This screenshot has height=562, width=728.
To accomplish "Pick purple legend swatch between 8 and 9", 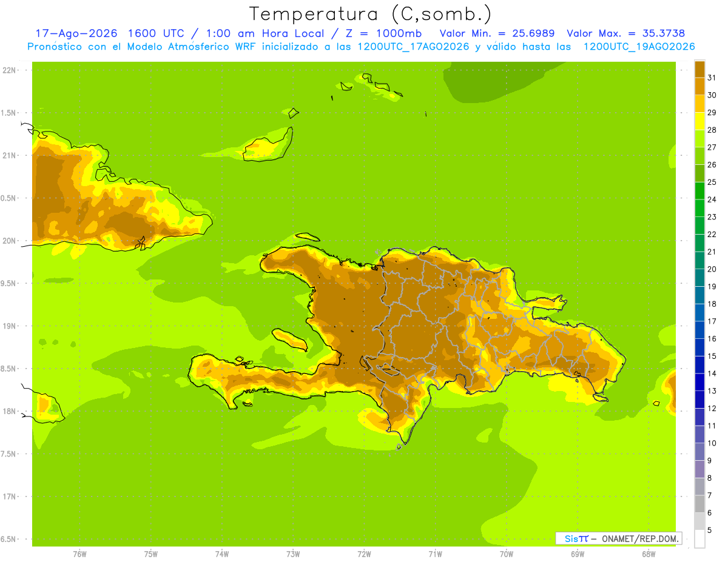I will point(699,469).
